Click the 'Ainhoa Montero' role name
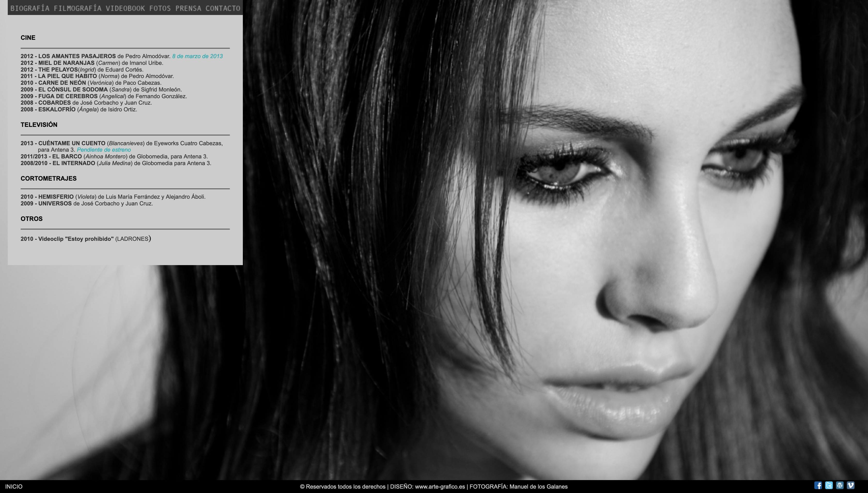868x493 pixels. click(x=106, y=156)
